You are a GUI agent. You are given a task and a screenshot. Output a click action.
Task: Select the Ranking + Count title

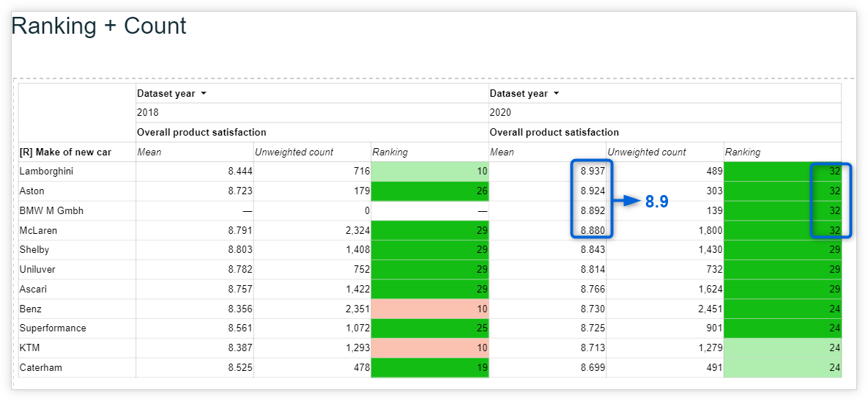click(x=99, y=26)
